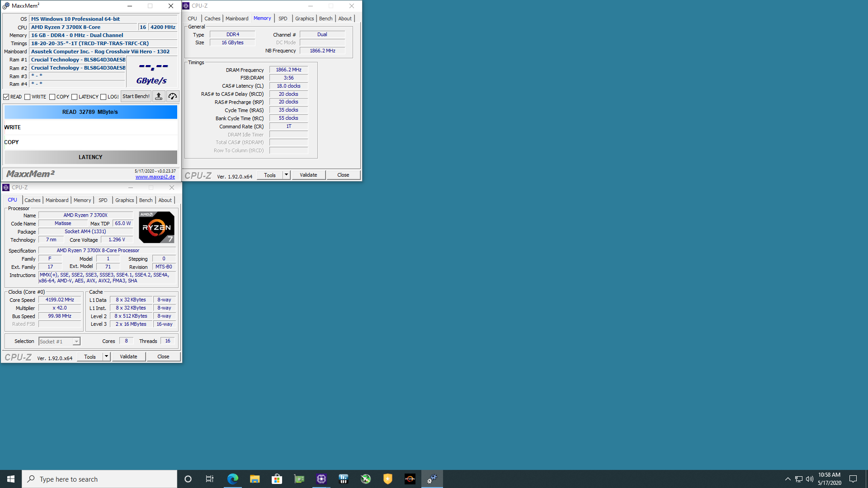
Task: Click the DRAM Frequency 1866.2 MHz field
Action: point(288,70)
